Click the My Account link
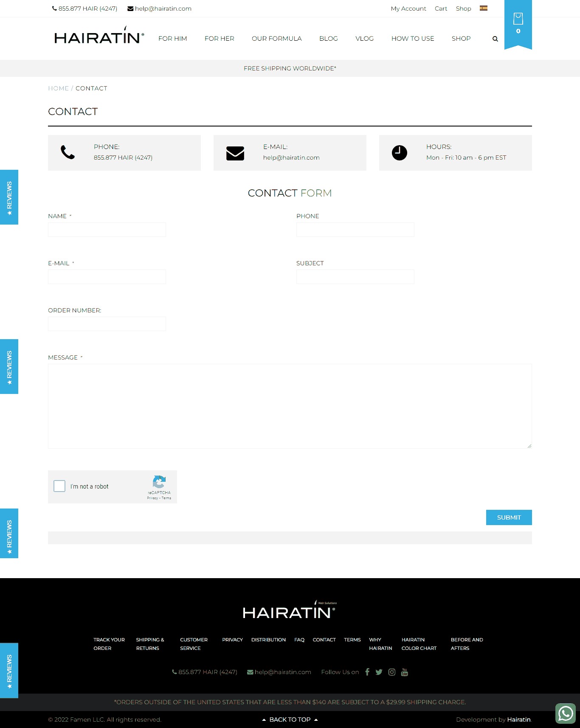Viewport: 580px width, 728px height. click(x=408, y=8)
